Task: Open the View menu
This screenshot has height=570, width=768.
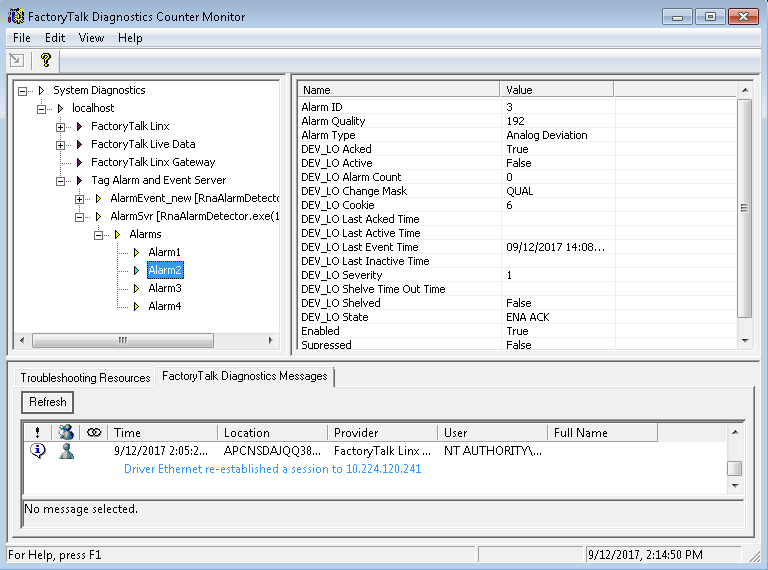Action: coord(91,38)
